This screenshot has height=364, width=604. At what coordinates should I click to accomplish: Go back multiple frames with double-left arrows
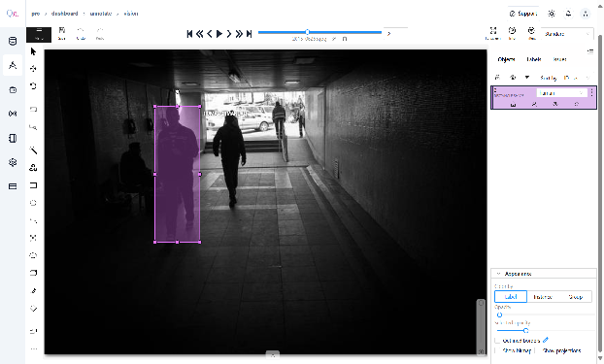[x=199, y=34]
